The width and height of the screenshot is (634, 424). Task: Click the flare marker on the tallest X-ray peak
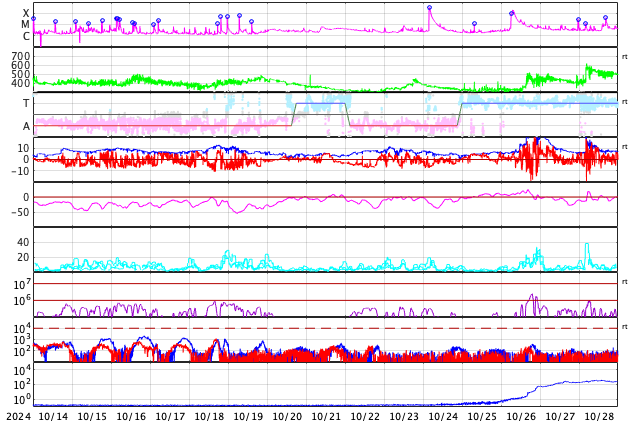[429, 8]
